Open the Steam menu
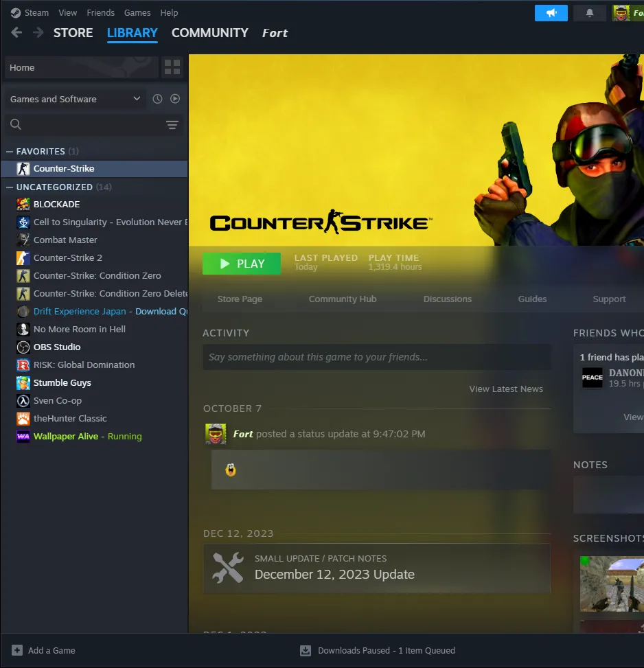Image resolution: width=644 pixels, height=668 pixels. pos(36,13)
